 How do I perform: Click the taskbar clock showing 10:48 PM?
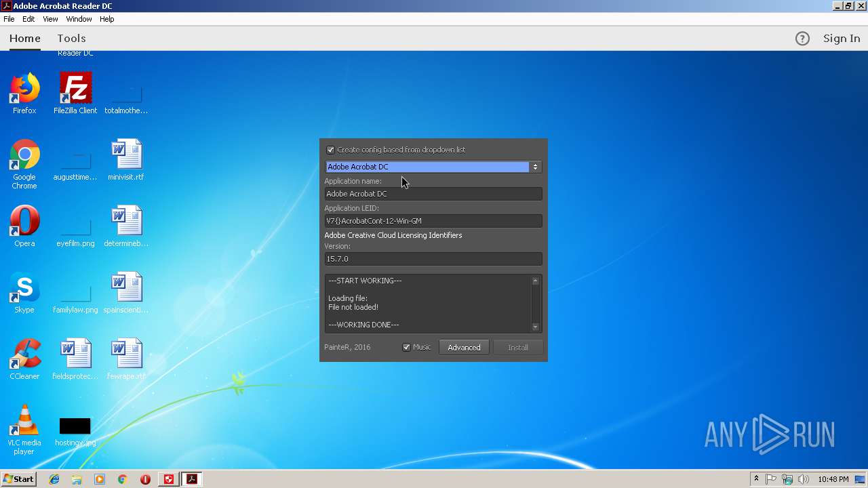coord(833,479)
